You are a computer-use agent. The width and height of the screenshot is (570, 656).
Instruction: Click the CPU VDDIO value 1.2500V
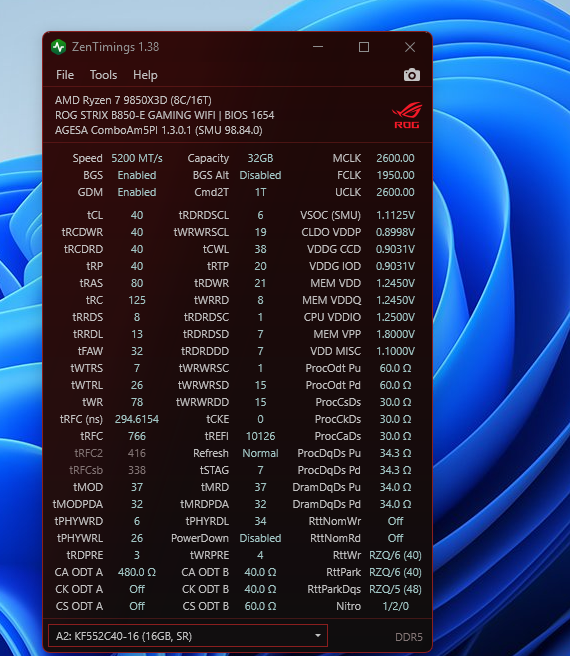[x=395, y=317]
